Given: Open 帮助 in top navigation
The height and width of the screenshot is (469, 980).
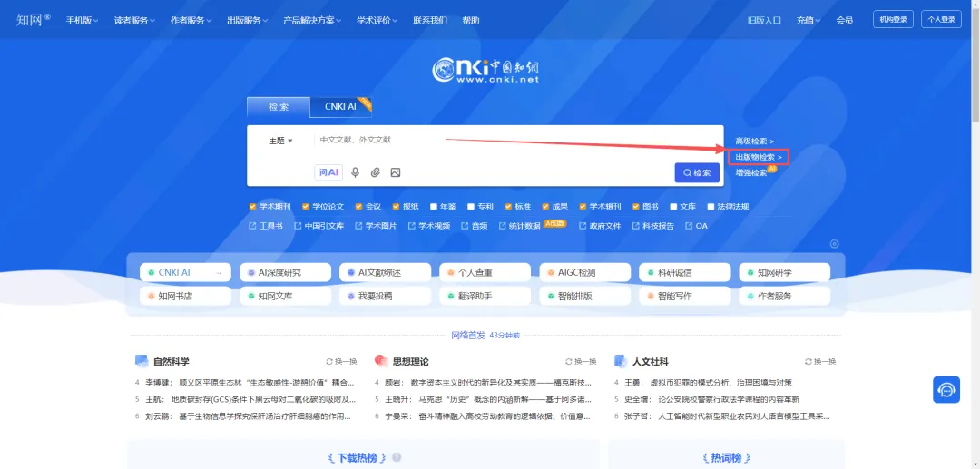Looking at the screenshot, I should coord(471,20).
